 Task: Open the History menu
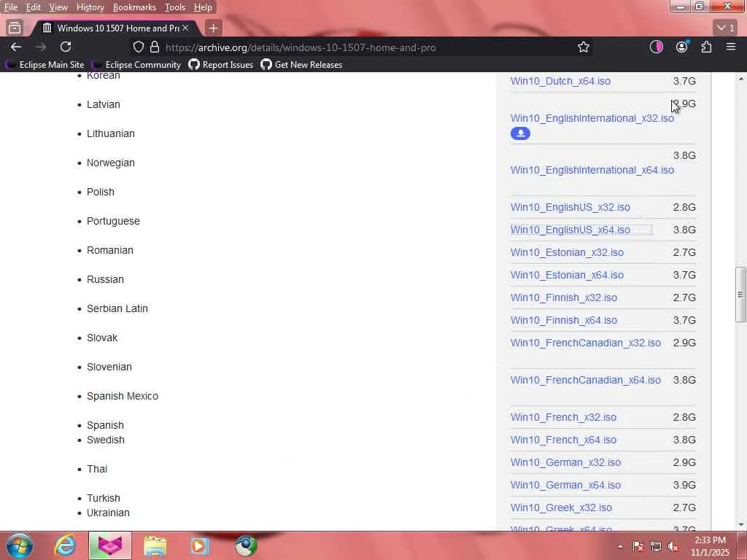90,7
